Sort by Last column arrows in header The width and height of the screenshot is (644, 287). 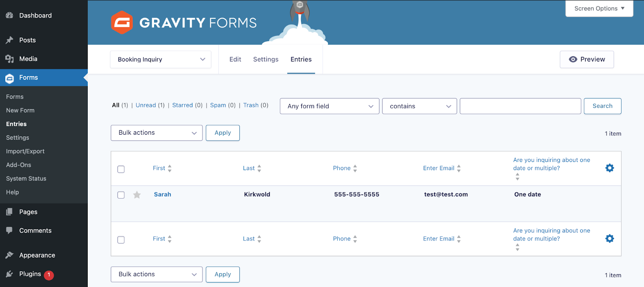click(259, 168)
